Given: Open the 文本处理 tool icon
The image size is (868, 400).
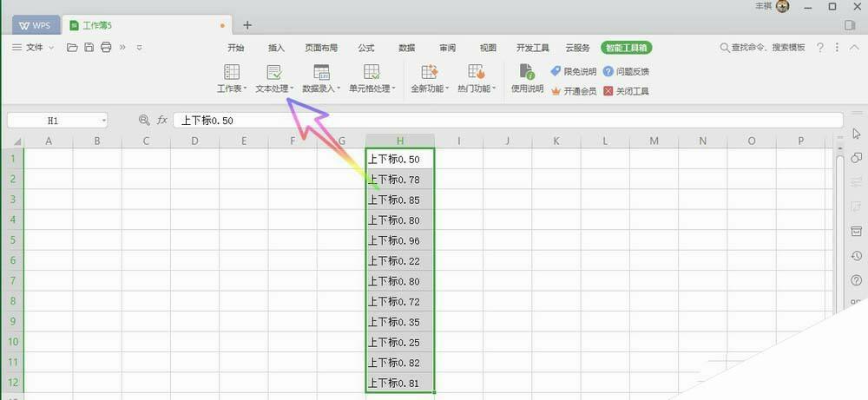Looking at the screenshot, I should tap(274, 72).
